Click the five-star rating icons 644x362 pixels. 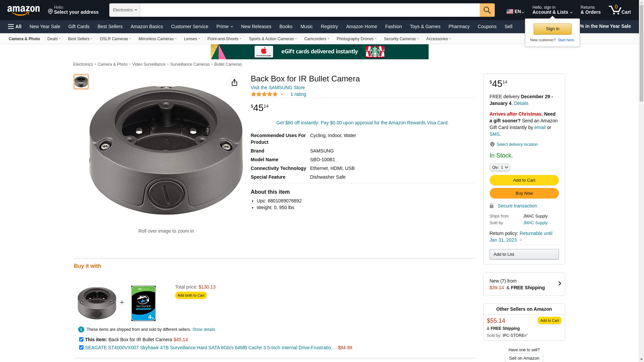(264, 94)
